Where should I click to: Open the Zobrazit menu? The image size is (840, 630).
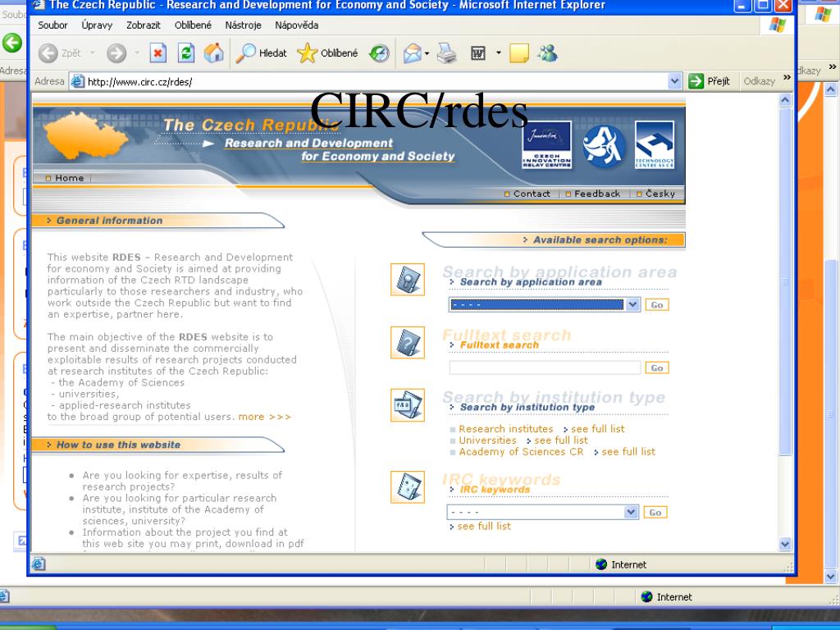click(x=143, y=25)
